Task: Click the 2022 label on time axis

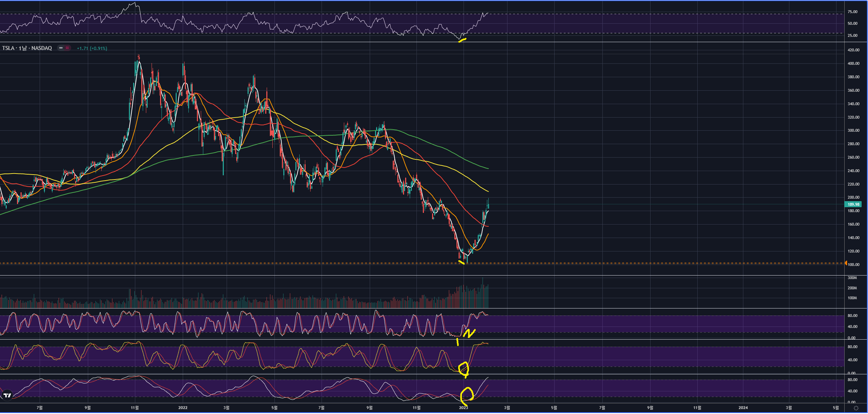Action: (x=183, y=408)
